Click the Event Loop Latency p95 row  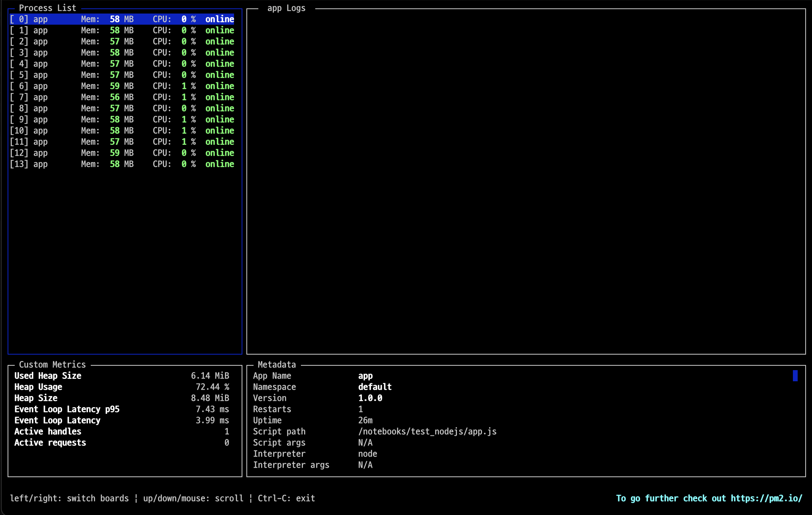tap(121, 409)
